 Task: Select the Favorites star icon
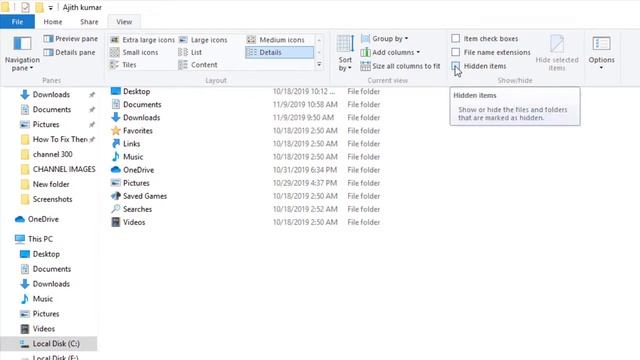(116, 130)
